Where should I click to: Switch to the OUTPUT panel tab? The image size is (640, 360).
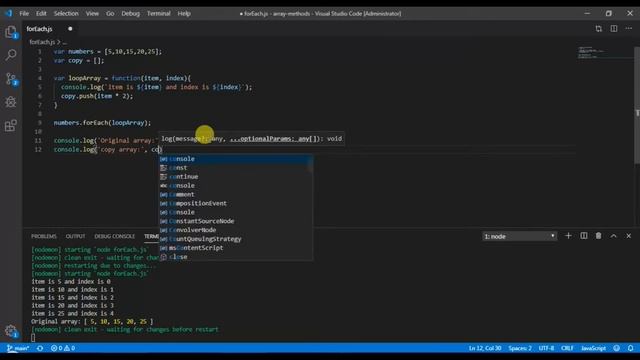(76, 236)
